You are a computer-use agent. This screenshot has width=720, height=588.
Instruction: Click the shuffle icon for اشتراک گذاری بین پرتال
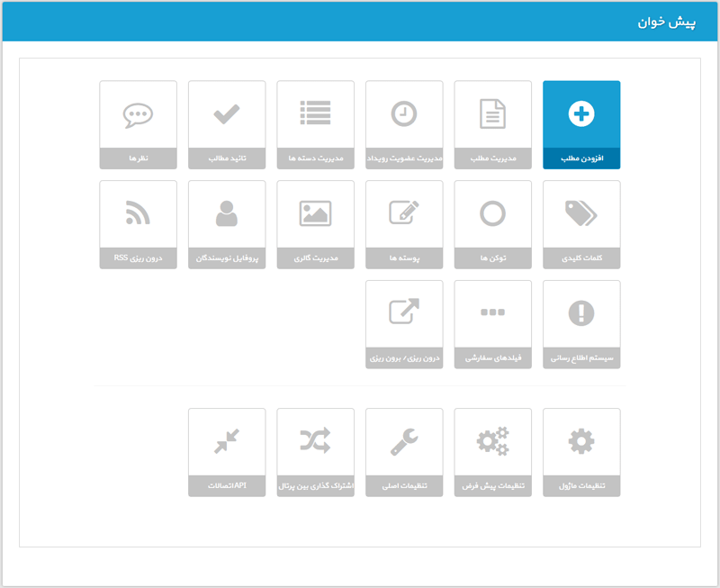click(316, 440)
